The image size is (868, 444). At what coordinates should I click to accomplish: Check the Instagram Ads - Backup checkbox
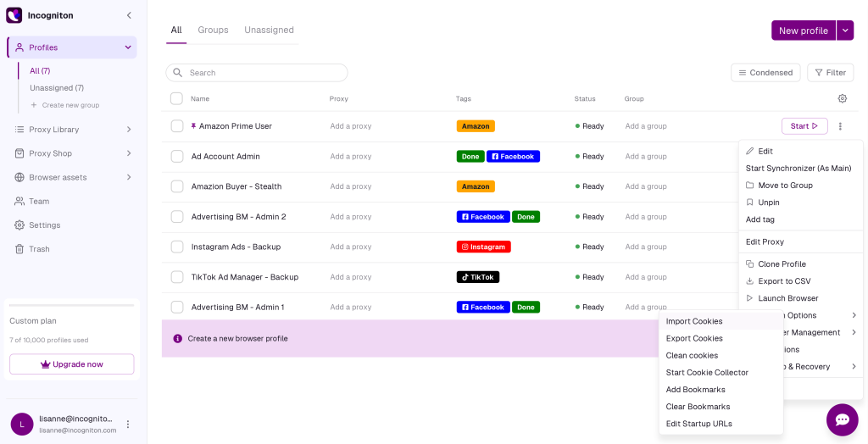coord(177,247)
